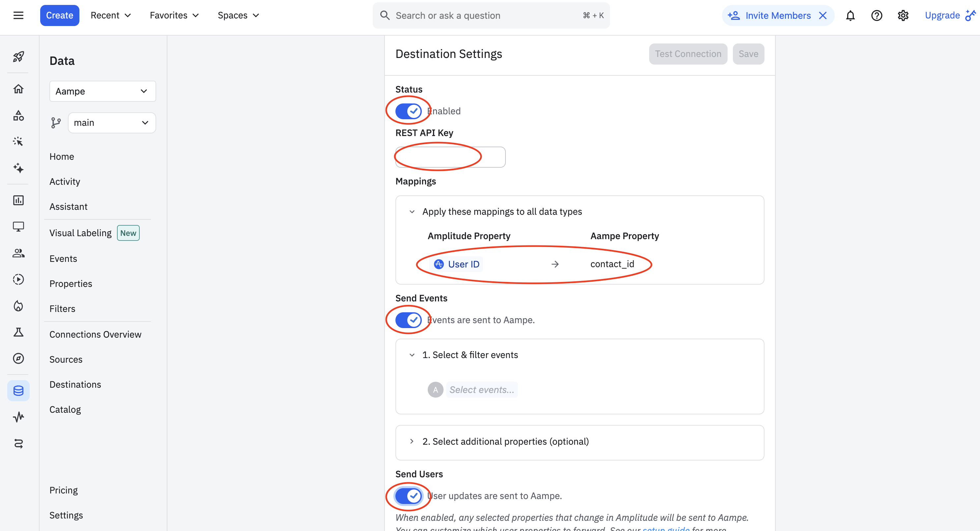The width and height of the screenshot is (980, 531).
Task: Click the REST API Key input field
Action: (450, 157)
